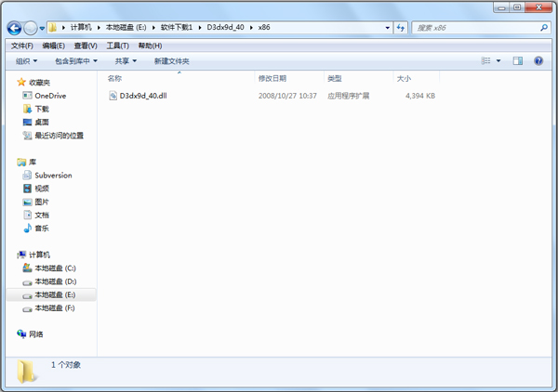558x392 pixels.
Task: Open the view options dropdown arrow
Action: [x=498, y=61]
